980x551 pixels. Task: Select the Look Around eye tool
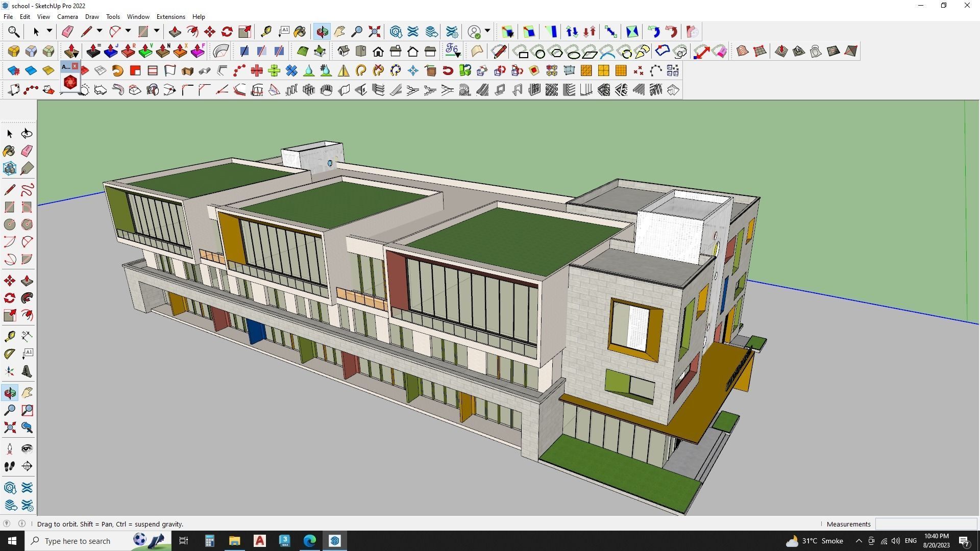point(27,449)
